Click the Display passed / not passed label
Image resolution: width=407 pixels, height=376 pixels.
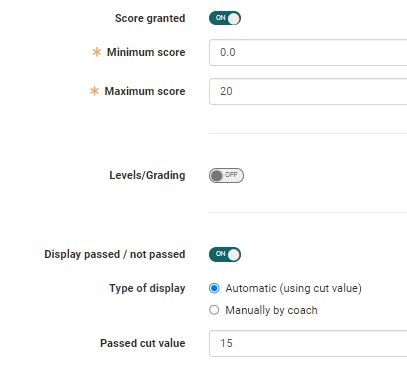115,254
